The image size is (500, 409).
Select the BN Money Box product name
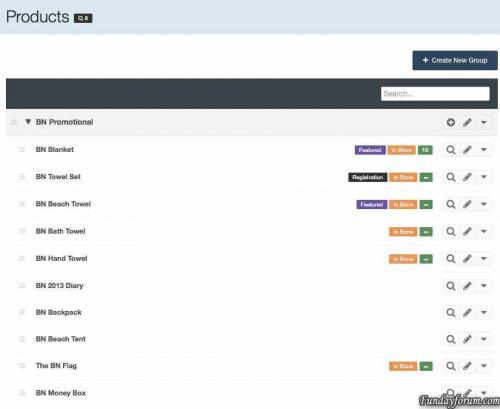click(61, 393)
